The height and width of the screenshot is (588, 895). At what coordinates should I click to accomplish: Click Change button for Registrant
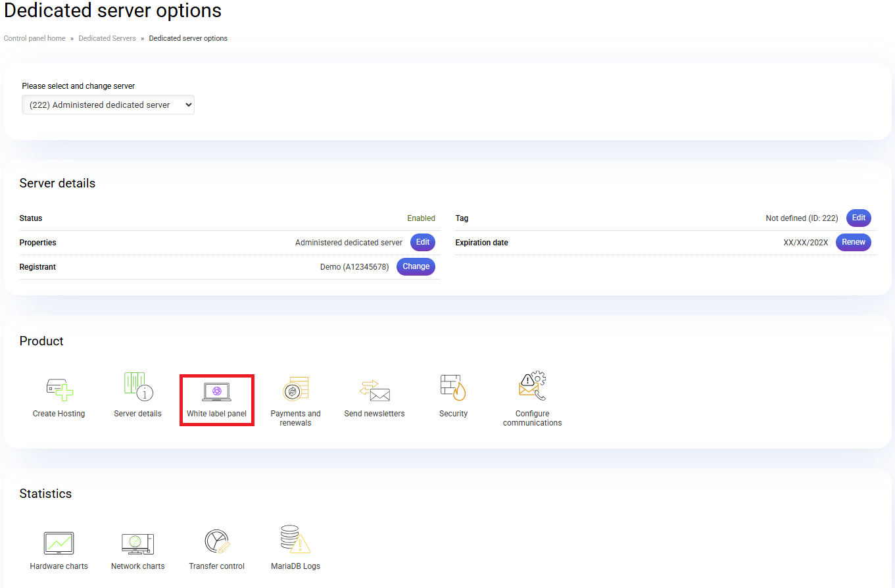[416, 266]
